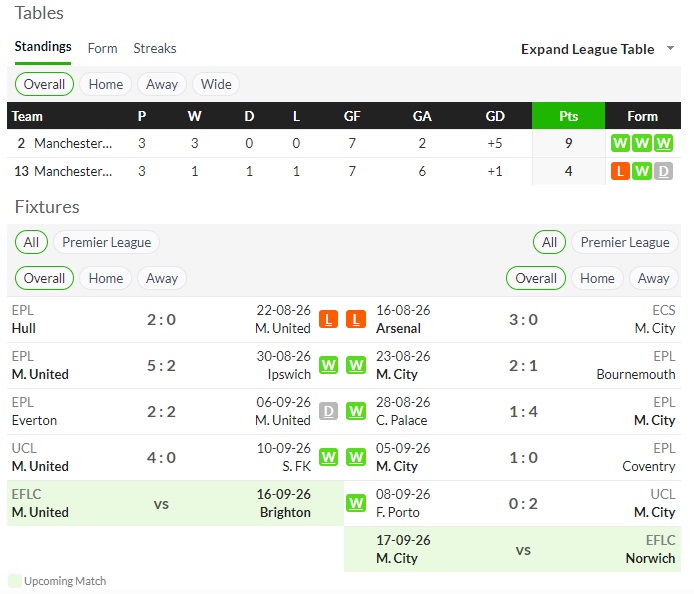Filter left fixtures by Premier League
The width and height of the screenshot is (694, 594).
107,242
